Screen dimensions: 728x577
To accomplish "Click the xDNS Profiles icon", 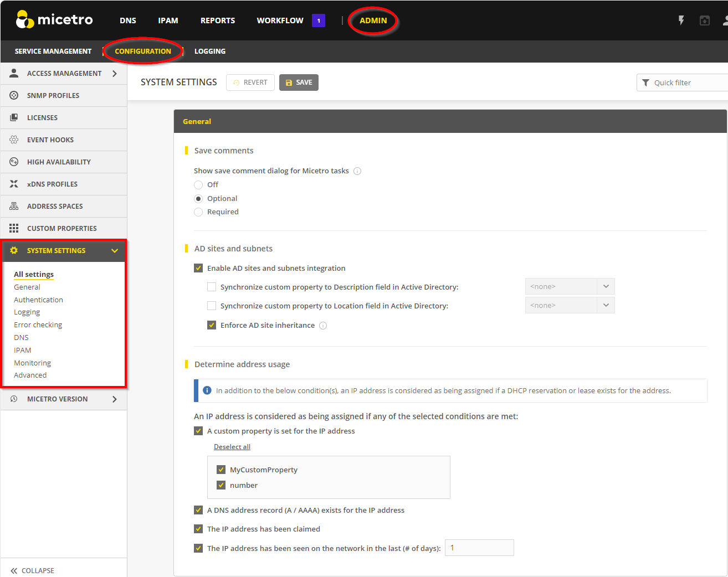I will pos(14,184).
